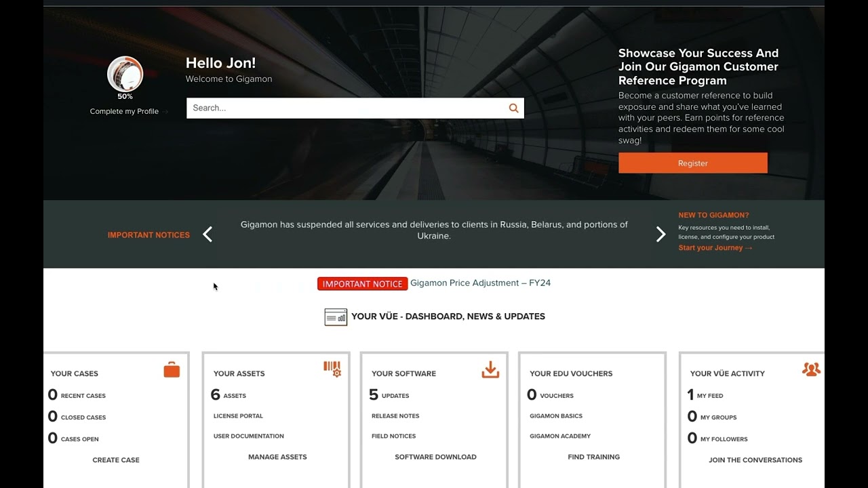Open the RELEASE NOTES link
The image size is (868, 488).
coord(395,416)
